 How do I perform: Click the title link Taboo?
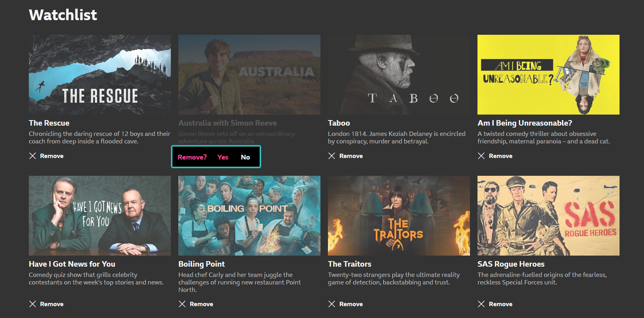(339, 123)
